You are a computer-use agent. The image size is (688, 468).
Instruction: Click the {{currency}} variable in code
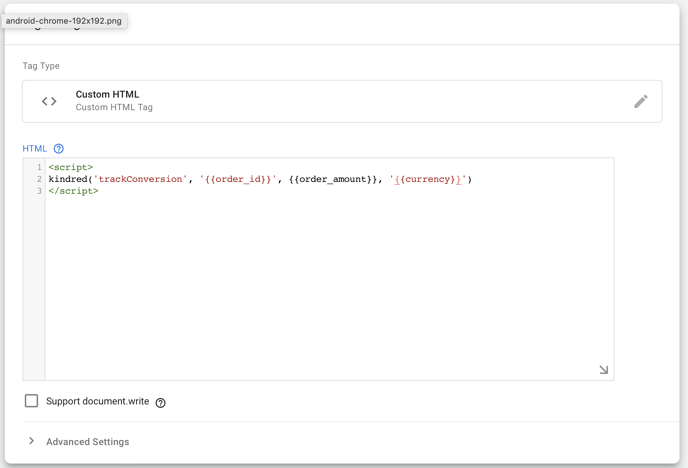click(427, 180)
